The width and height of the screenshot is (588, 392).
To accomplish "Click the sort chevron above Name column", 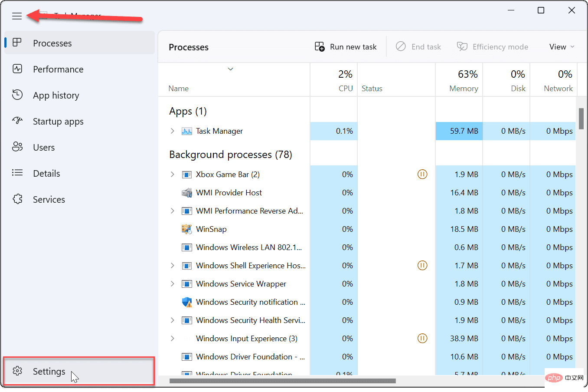I will click(x=231, y=69).
